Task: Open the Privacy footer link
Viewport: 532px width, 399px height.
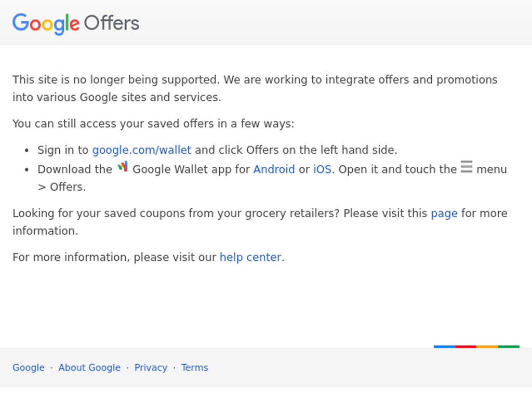Action: tap(151, 368)
